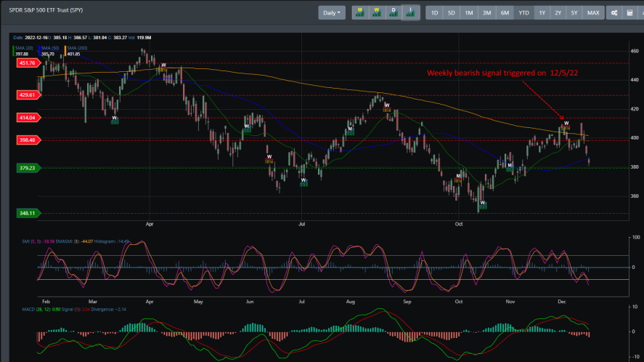Show MAX time range
The width and height of the screenshot is (644, 362).
click(593, 13)
